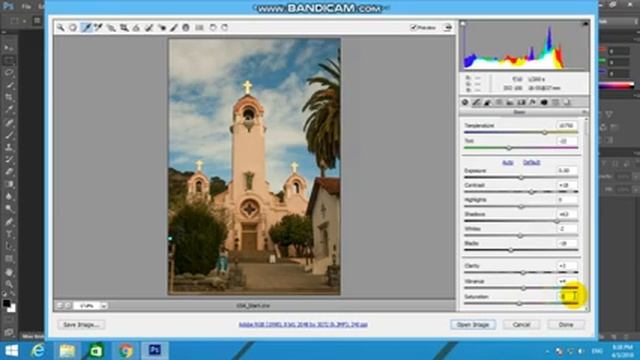The width and height of the screenshot is (640, 360).
Task: Click the Open Image button
Action: [x=473, y=324]
